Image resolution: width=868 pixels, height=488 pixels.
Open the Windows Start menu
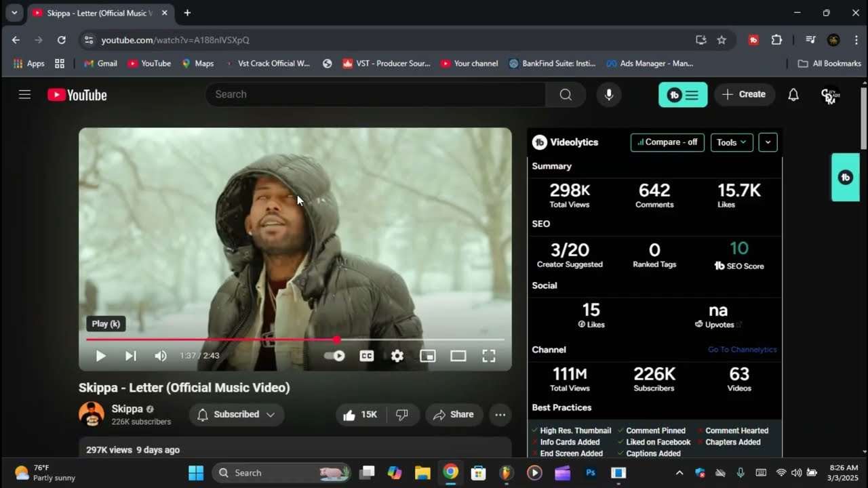[196, 472]
